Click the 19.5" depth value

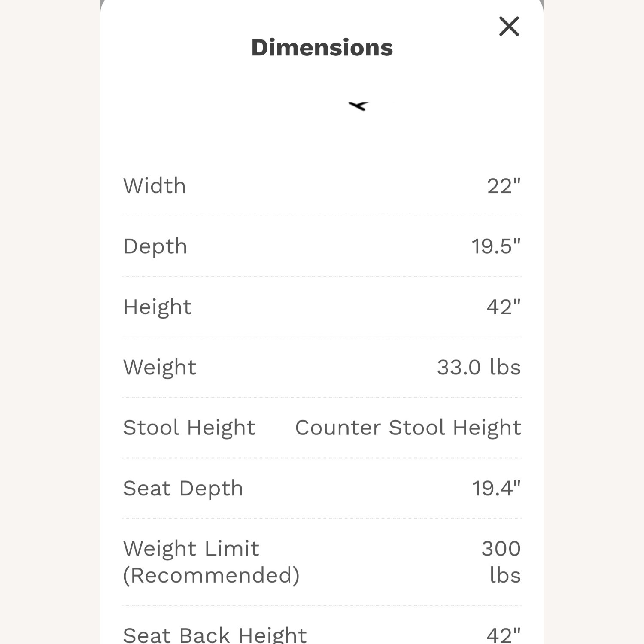(497, 246)
